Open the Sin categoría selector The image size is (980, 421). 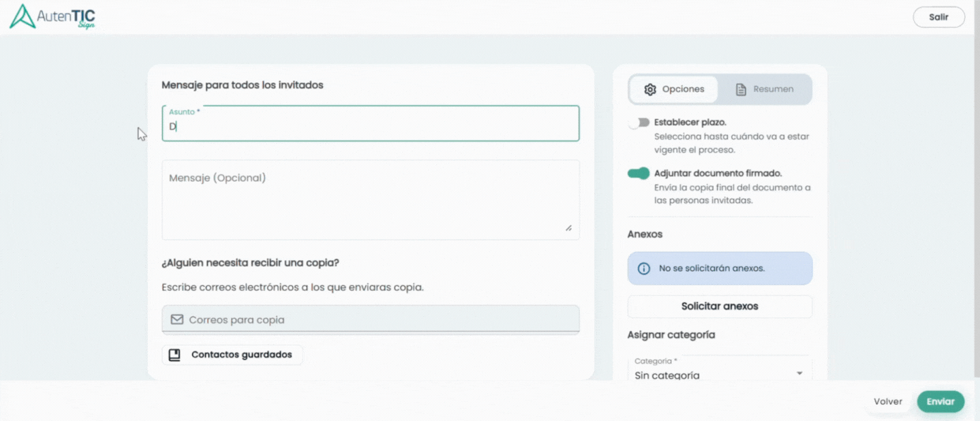(x=709, y=374)
